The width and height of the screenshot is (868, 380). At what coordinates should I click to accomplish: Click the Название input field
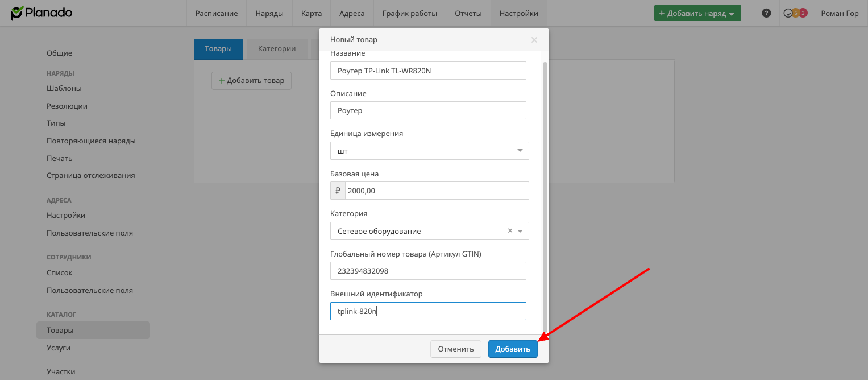click(428, 71)
